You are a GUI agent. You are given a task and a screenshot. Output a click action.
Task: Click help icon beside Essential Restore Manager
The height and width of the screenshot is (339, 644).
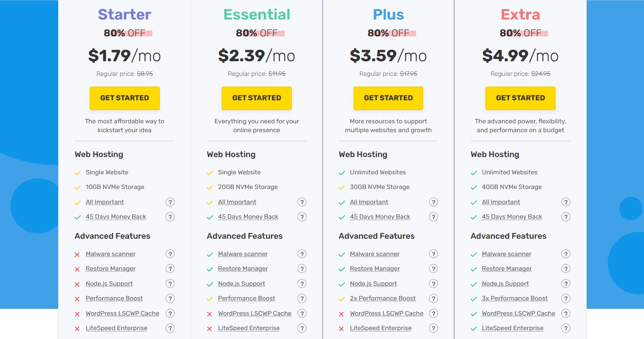[302, 269]
